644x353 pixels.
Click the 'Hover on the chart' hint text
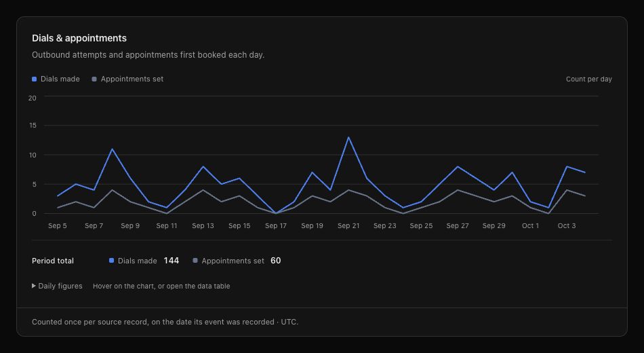[x=161, y=286]
